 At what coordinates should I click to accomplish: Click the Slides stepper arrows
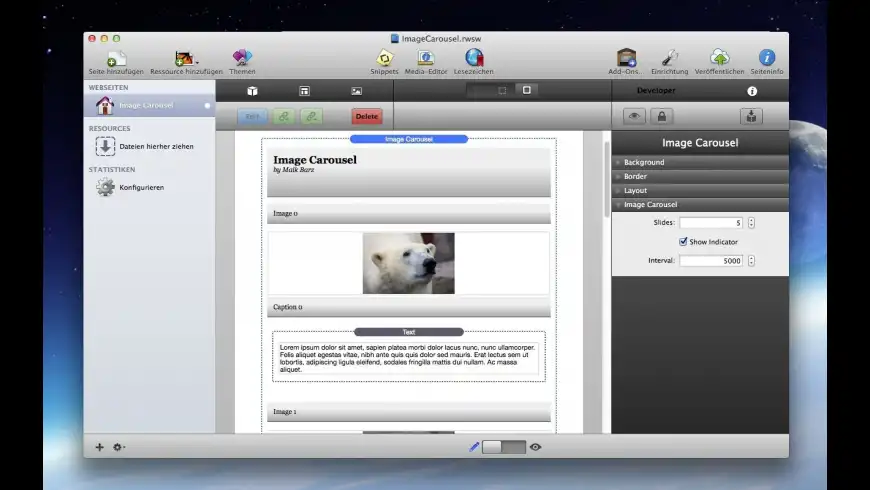751,223
